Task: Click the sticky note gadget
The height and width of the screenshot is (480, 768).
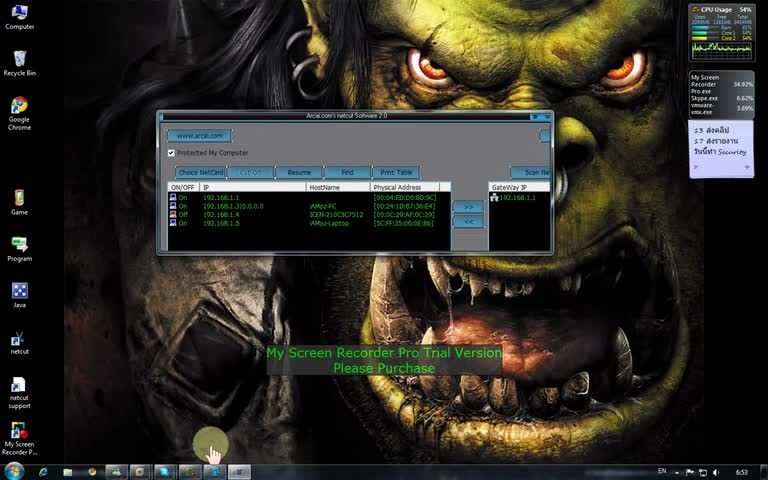Action: coord(721,149)
